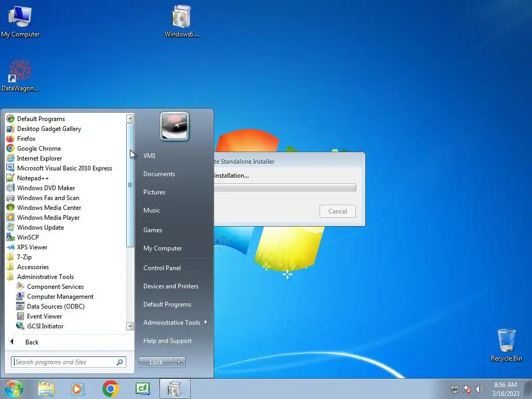This screenshot has width=532, height=399.
Task: Cancel the Standalone Installer
Action: tap(338, 211)
